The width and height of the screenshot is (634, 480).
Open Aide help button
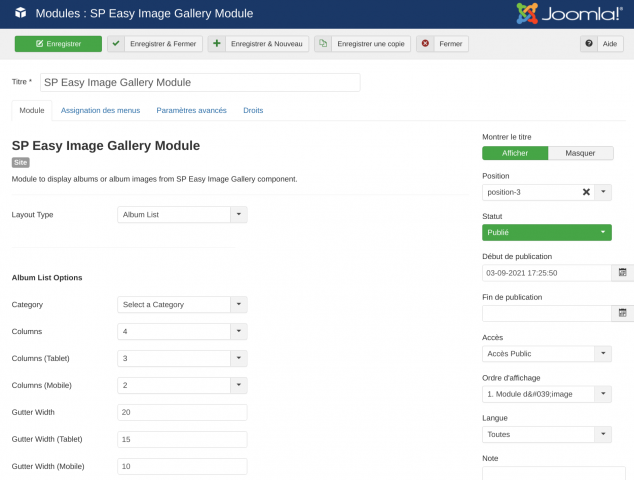pyautogui.click(x=602, y=44)
